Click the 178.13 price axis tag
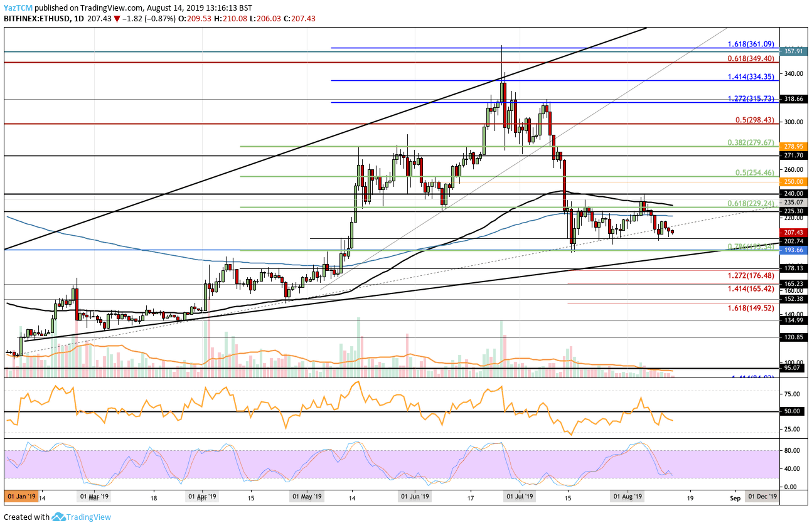The image size is (812, 528). [795, 268]
